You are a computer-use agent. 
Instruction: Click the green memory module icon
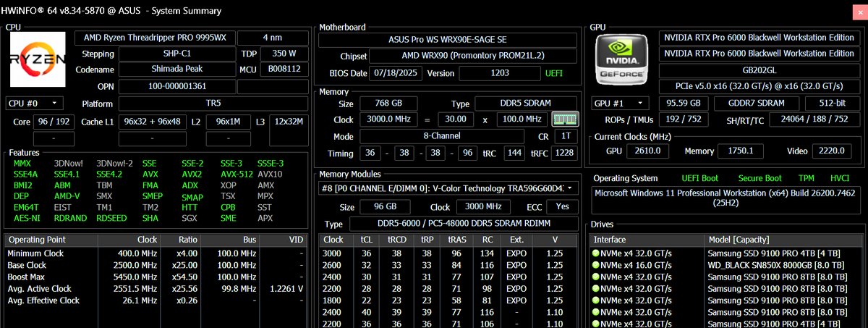pos(565,119)
